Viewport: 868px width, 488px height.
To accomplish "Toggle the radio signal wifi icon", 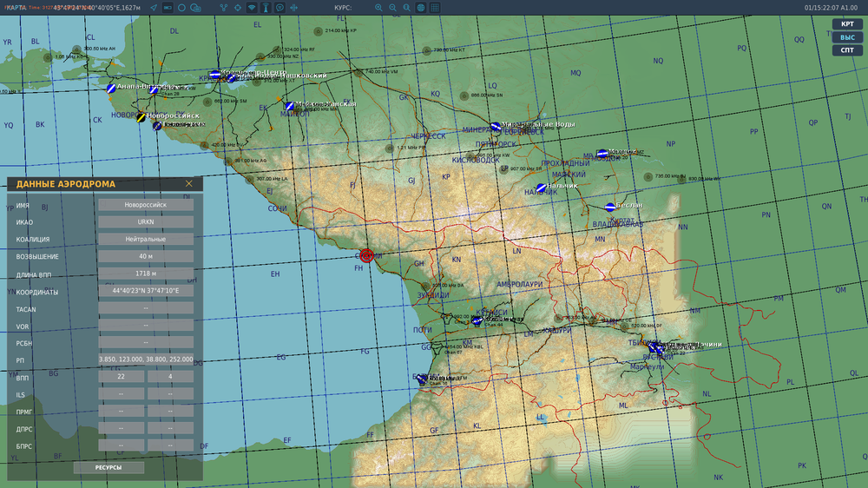I will coord(252,8).
